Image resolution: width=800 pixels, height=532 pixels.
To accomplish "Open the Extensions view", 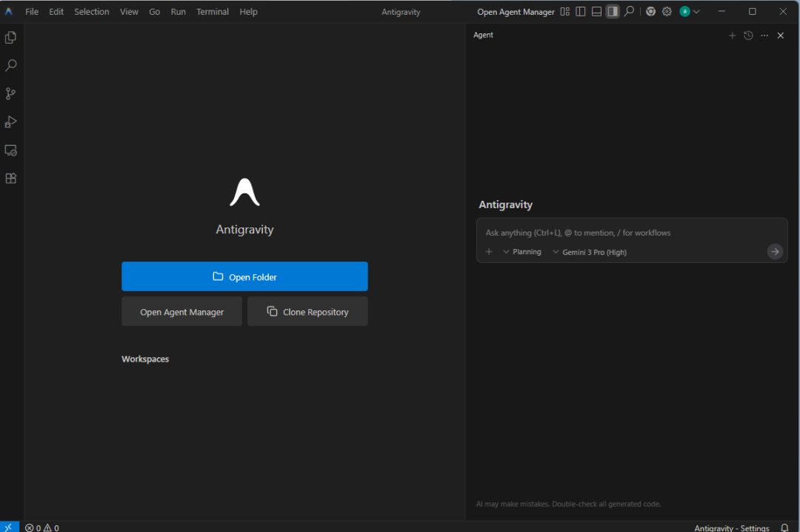I will click(x=10, y=179).
